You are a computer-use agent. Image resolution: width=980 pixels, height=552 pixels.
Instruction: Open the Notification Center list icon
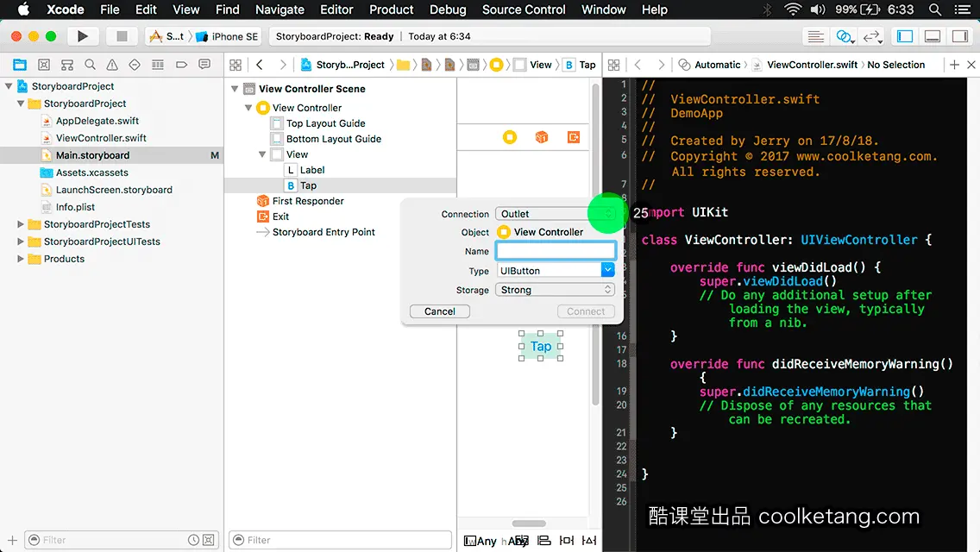click(x=963, y=9)
